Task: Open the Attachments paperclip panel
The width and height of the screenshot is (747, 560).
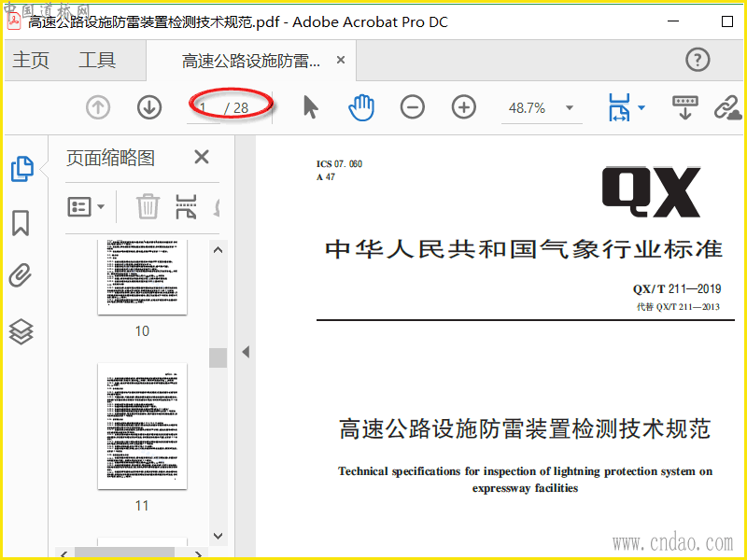Action: pos(21,275)
